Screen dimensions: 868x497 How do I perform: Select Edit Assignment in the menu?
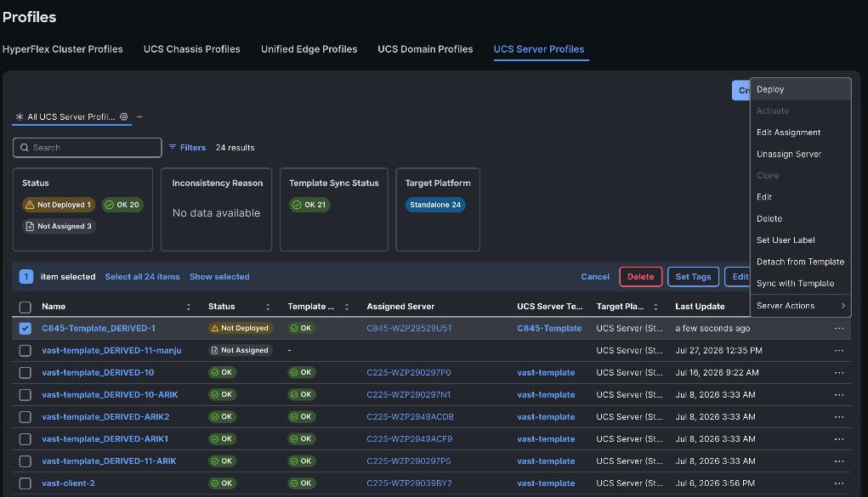click(801, 133)
